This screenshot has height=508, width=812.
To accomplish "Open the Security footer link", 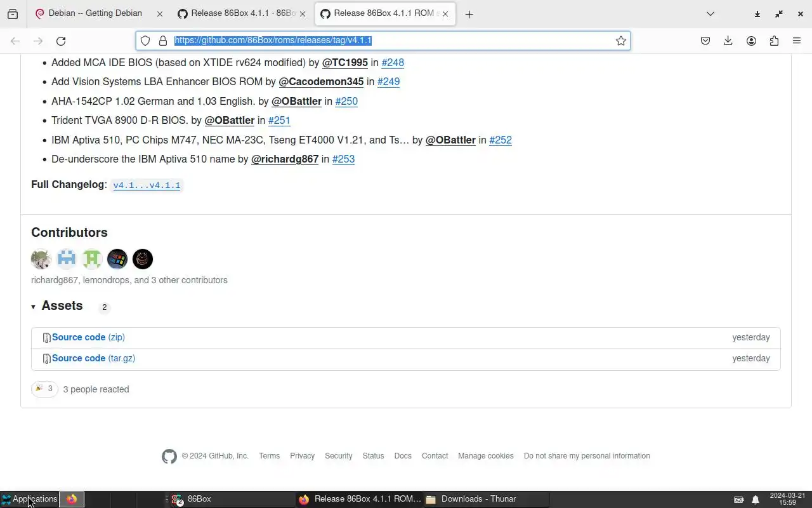I will pyautogui.click(x=339, y=456).
